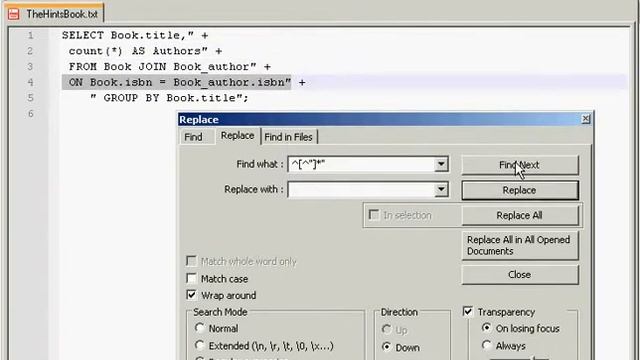
Task: Click line 2 count(*) AS Authors text
Action: coord(145,51)
